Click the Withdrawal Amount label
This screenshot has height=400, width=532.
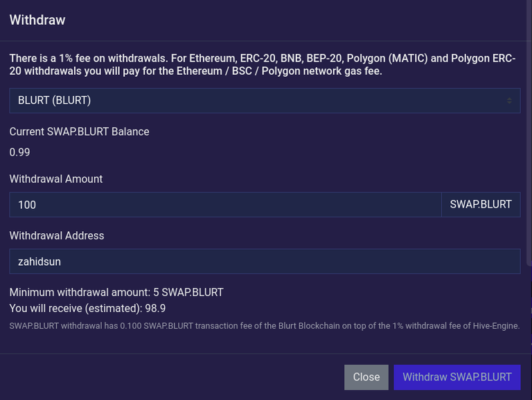pyautogui.click(x=56, y=179)
